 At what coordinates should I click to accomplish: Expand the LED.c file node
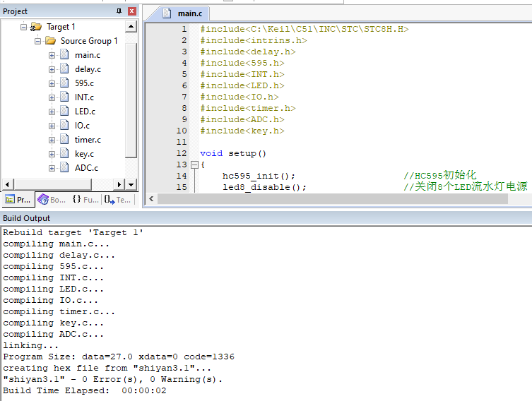point(52,112)
